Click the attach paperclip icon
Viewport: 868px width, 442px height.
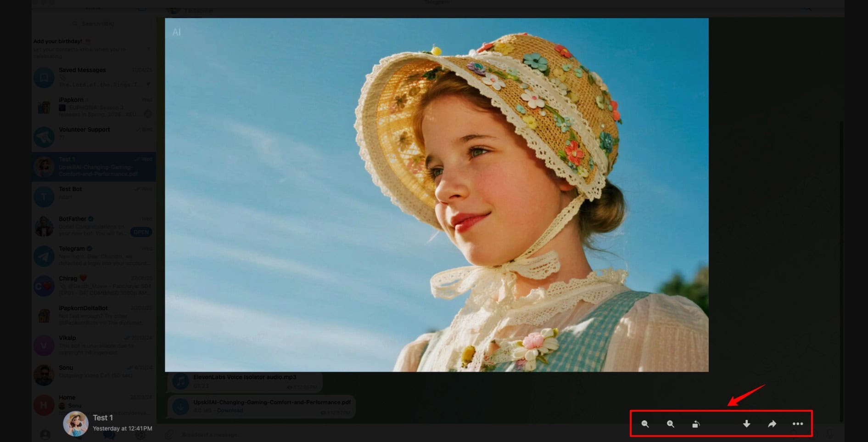[170, 434]
